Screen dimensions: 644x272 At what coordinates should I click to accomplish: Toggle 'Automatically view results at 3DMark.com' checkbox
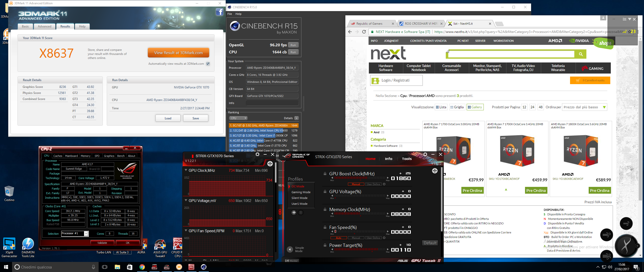click(208, 64)
